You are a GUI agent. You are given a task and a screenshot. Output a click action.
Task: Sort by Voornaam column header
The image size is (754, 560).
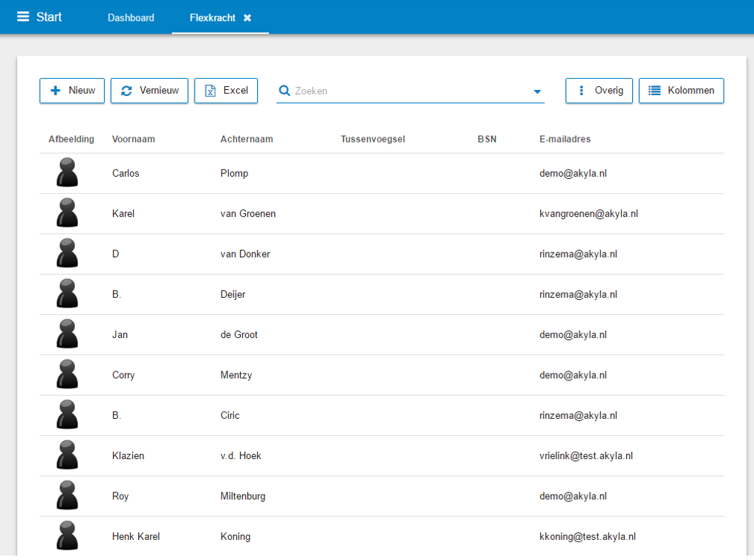click(133, 140)
